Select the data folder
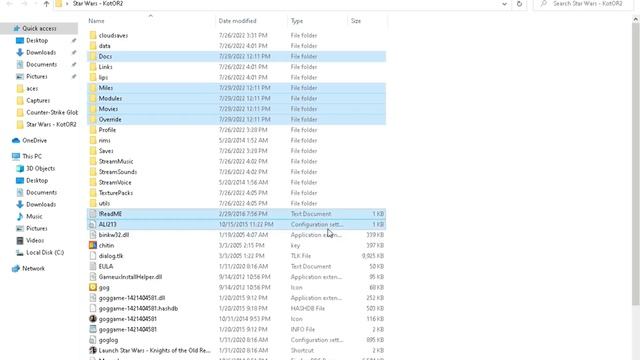 tap(104, 46)
